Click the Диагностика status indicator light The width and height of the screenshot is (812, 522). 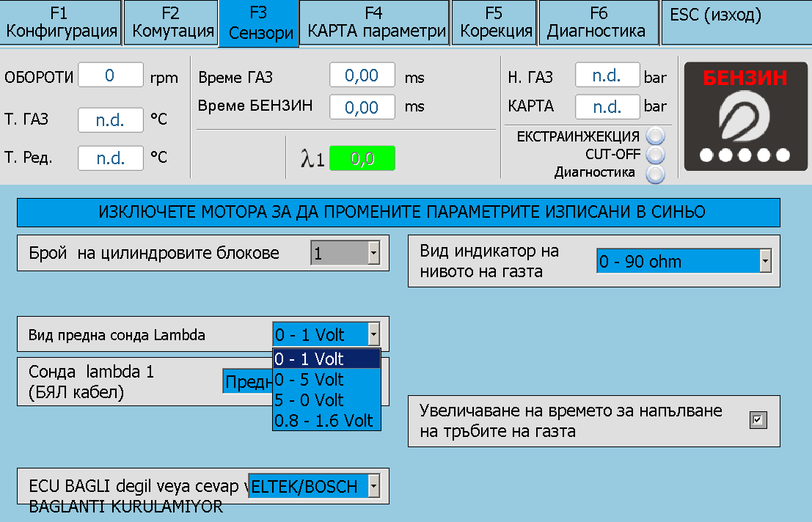click(x=655, y=173)
